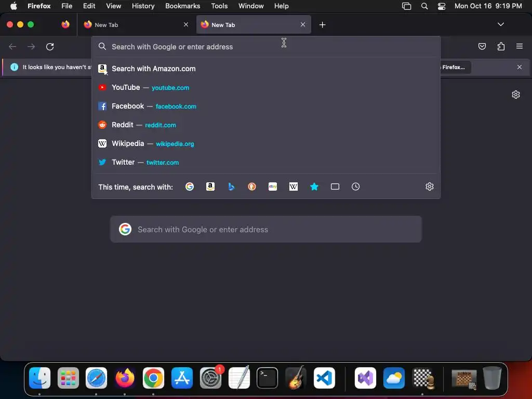Search bookmarks using the star icon
The height and width of the screenshot is (399, 532).
coord(314,187)
